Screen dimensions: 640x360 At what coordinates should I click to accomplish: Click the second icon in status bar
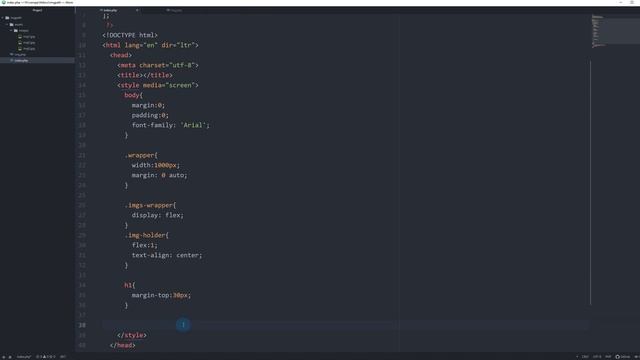[x=10, y=357]
